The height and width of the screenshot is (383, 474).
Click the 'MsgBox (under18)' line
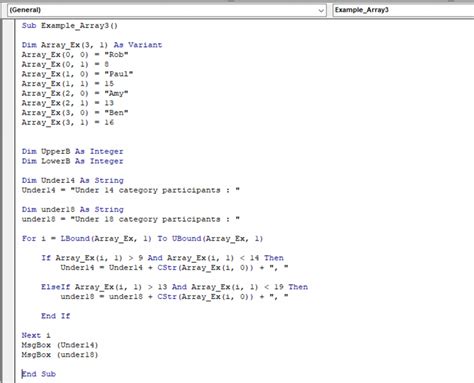(60, 355)
